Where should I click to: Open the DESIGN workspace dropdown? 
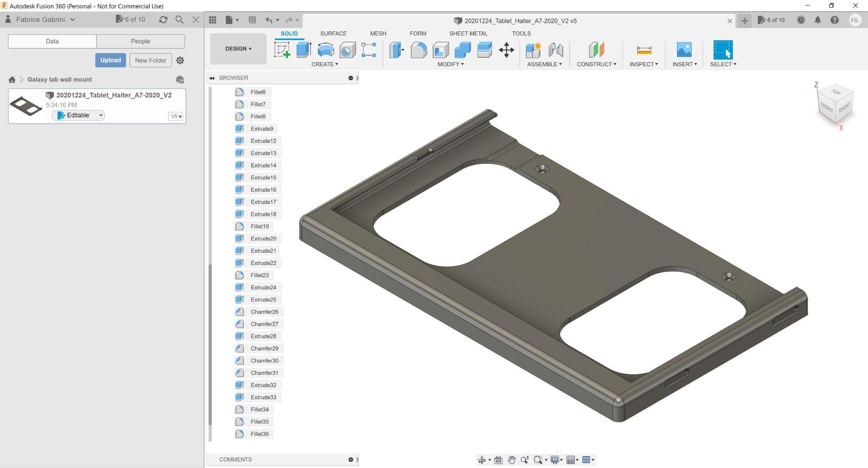(238, 49)
